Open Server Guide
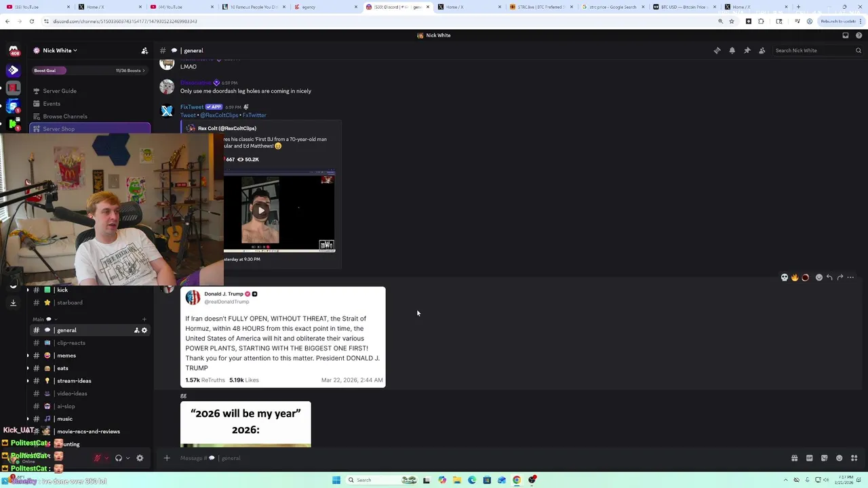Screen dimensions: 868x488 point(60,91)
